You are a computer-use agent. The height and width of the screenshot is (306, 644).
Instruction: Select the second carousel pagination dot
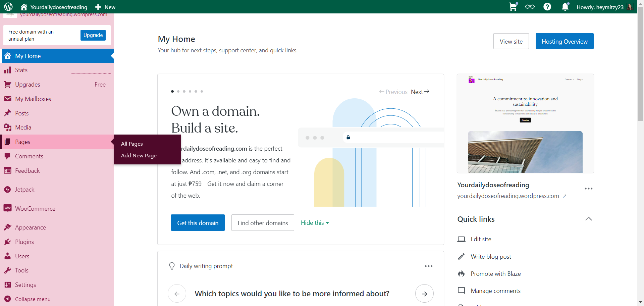178,91
